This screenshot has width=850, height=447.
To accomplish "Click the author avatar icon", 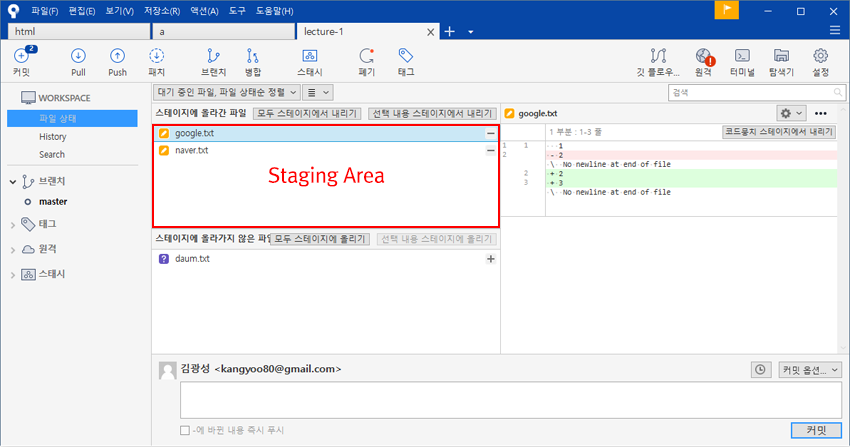I will [168, 371].
